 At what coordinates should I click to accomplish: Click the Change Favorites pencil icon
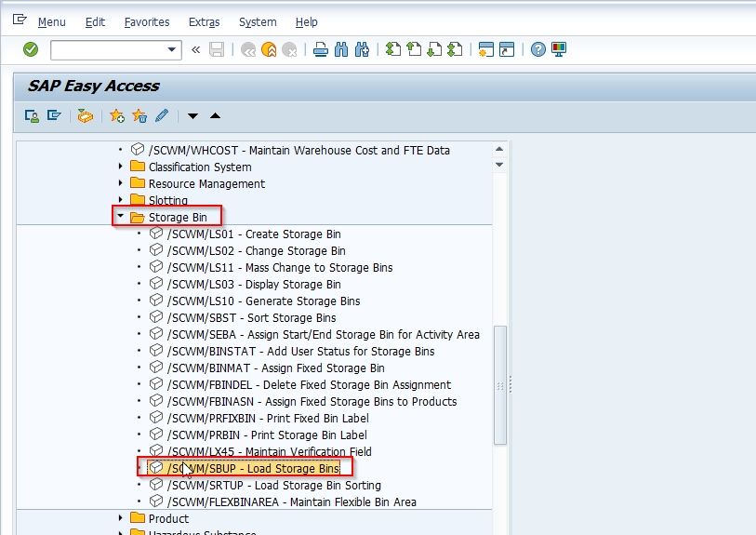click(x=162, y=115)
